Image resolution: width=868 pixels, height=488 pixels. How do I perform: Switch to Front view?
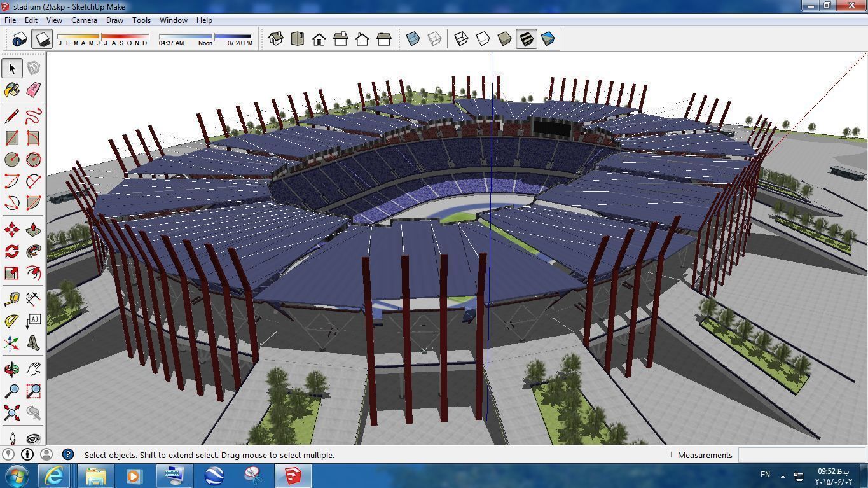[x=319, y=39]
